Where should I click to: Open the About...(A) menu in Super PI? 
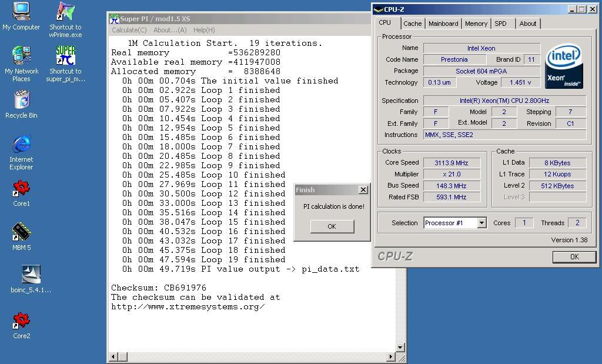pos(170,30)
